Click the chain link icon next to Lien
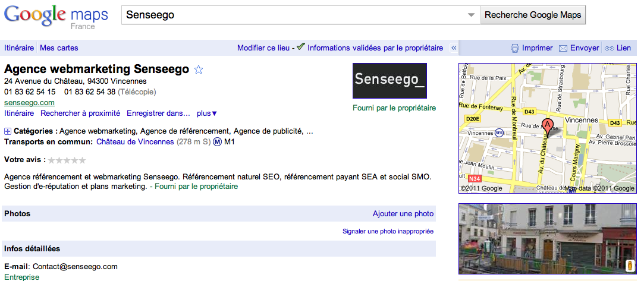Image resolution: width=644 pixels, height=281 pixels. pyautogui.click(x=610, y=48)
